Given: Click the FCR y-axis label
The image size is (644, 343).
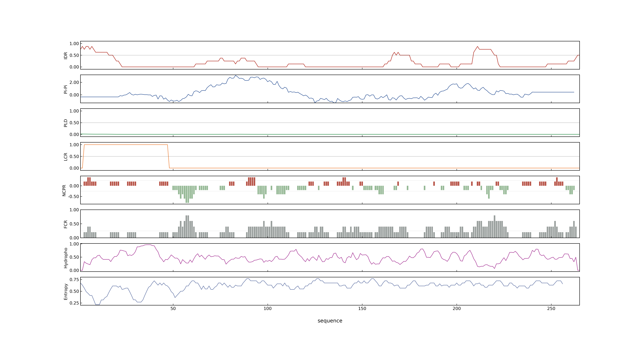Looking at the screenshot, I should (66, 224).
